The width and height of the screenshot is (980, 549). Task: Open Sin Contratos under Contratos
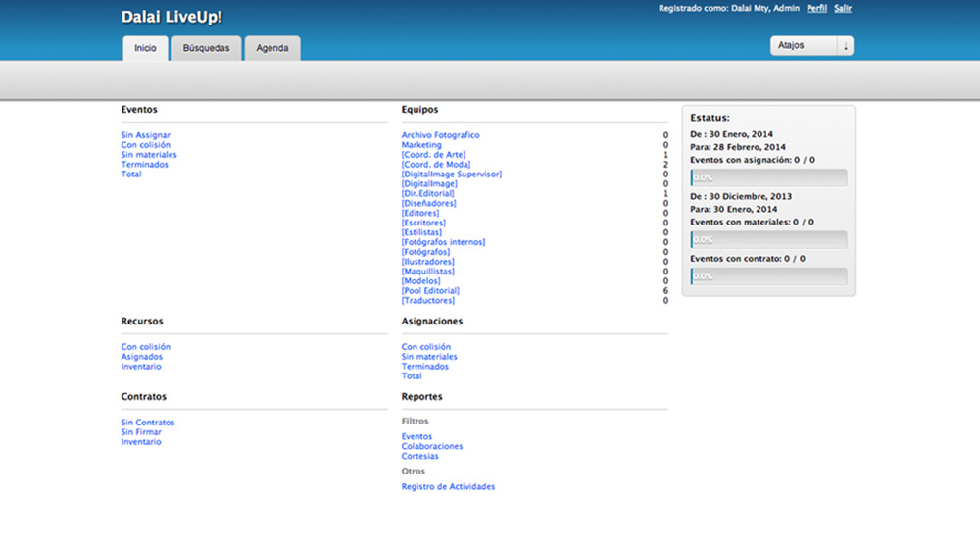148,423
